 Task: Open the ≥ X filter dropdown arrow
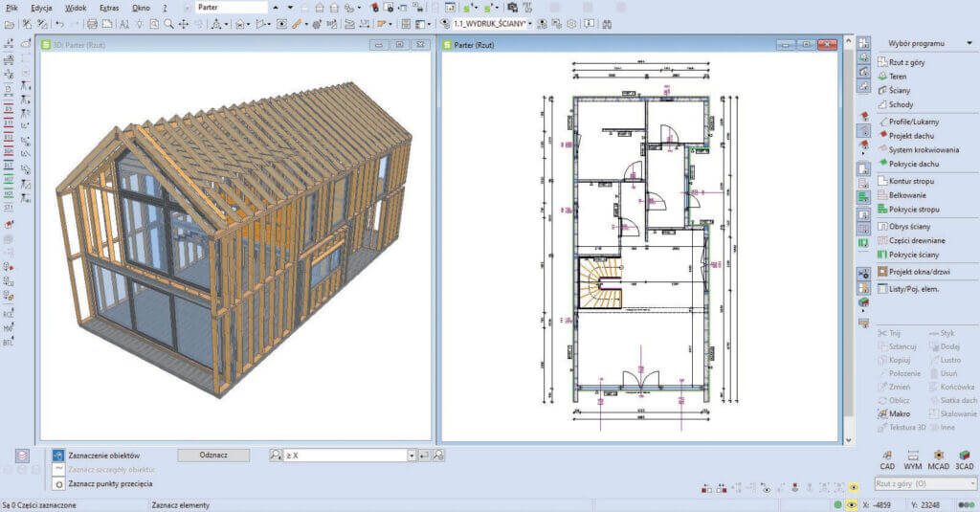click(412, 456)
